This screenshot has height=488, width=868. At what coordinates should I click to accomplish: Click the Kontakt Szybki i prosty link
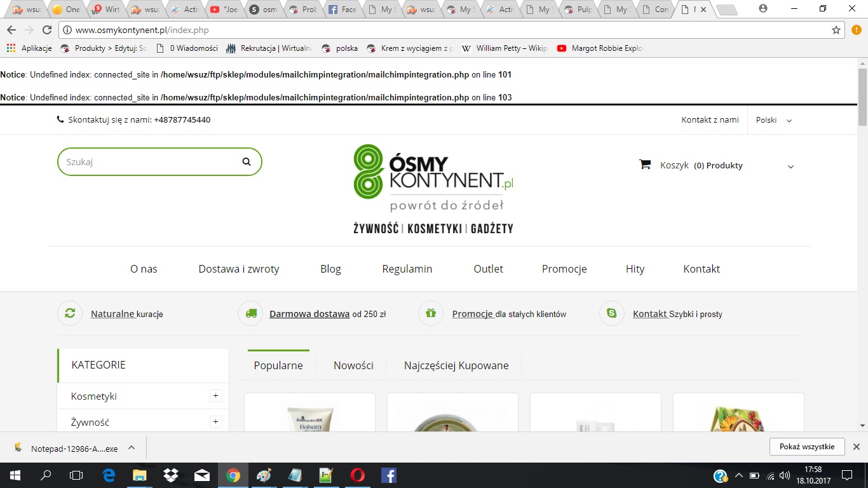677,314
